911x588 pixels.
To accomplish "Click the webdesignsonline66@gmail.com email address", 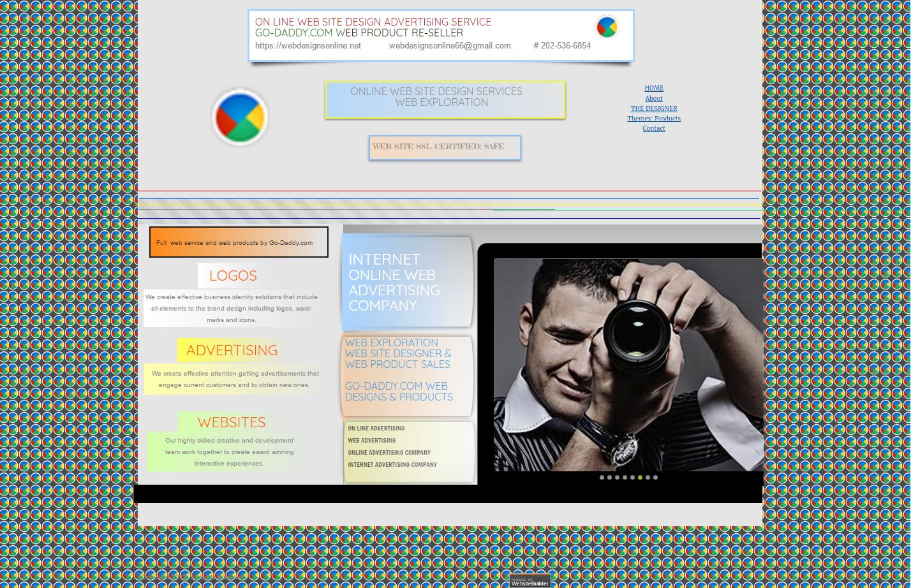I will pos(450,46).
